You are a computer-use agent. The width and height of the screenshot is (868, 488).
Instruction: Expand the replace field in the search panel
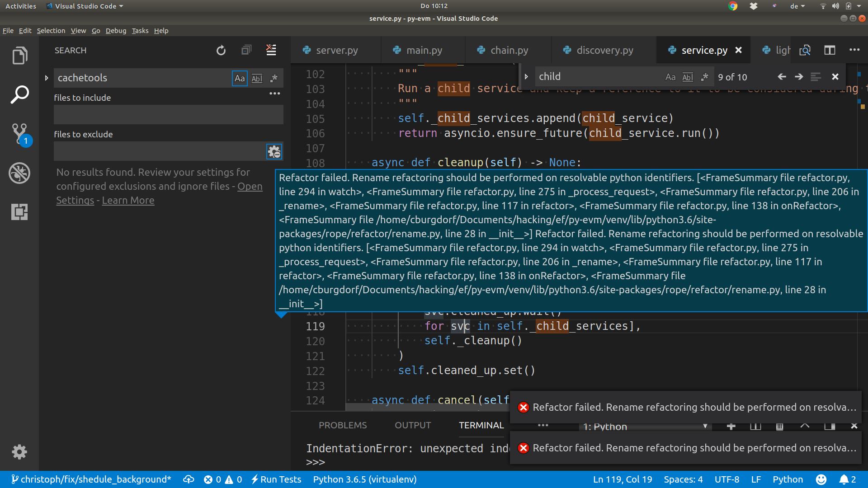(46, 77)
